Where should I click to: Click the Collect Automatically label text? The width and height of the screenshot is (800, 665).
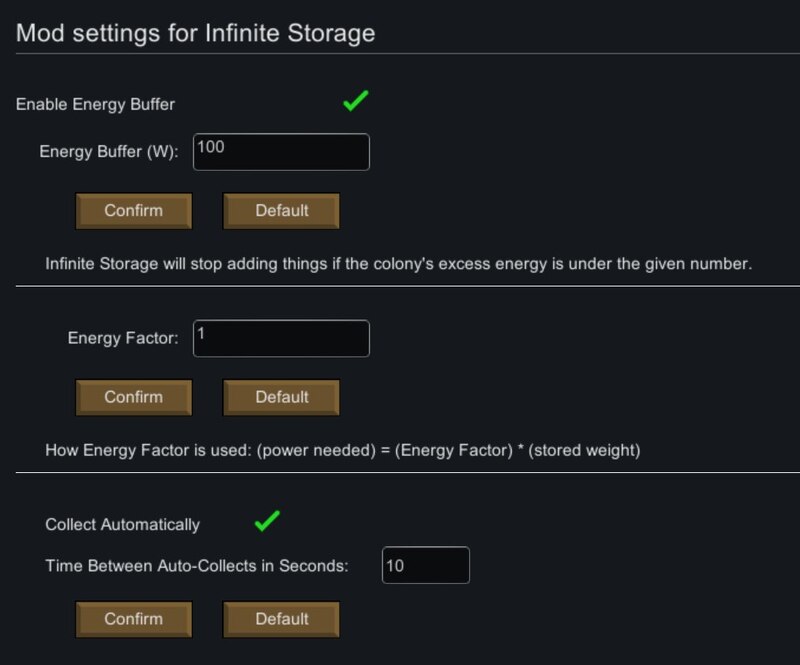[122, 525]
